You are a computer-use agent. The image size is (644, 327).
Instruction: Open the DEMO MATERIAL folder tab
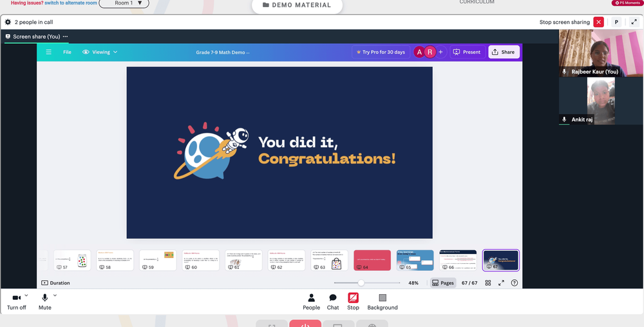297,5
